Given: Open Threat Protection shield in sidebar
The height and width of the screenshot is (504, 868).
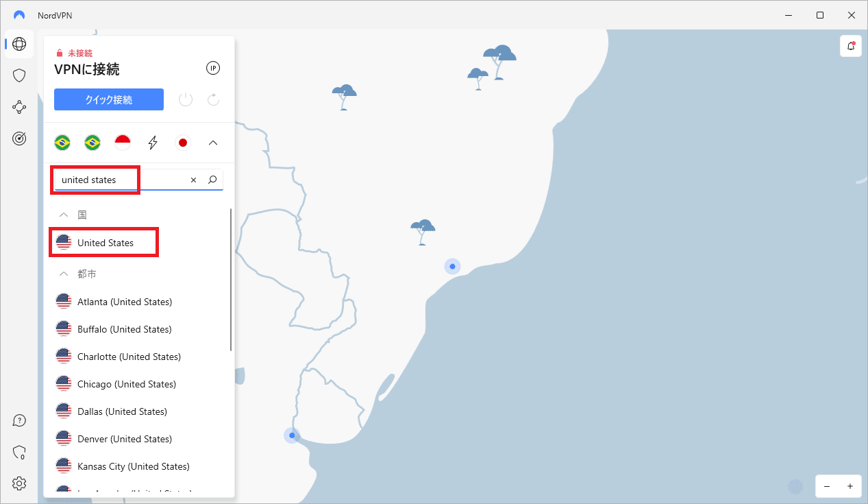Looking at the screenshot, I should point(19,75).
